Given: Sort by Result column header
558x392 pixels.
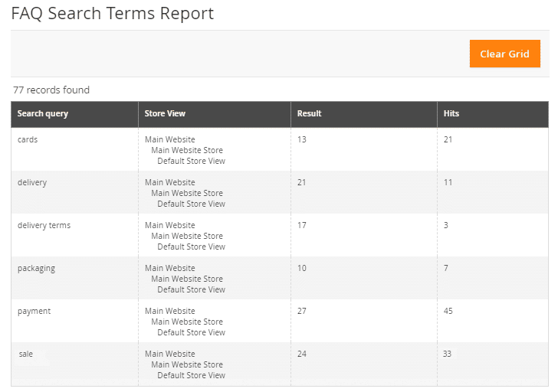Looking at the screenshot, I should click(x=309, y=113).
